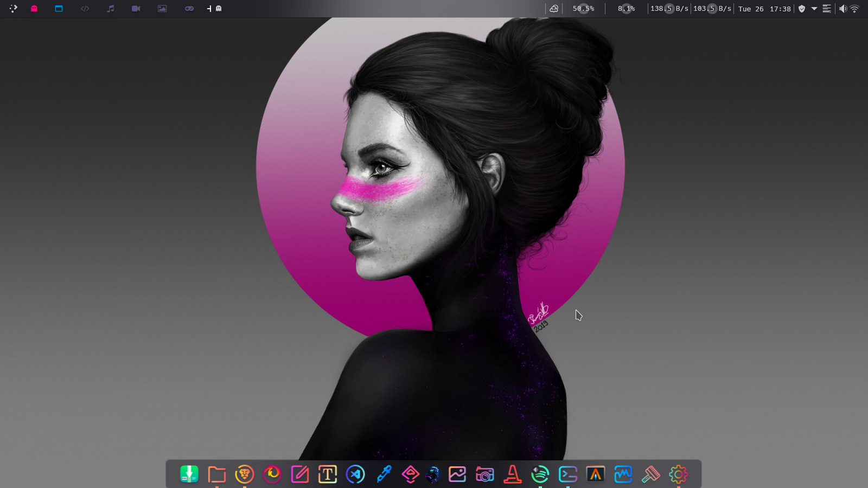Launch VLC media player cone icon
868x488 pixels.
coord(513,474)
